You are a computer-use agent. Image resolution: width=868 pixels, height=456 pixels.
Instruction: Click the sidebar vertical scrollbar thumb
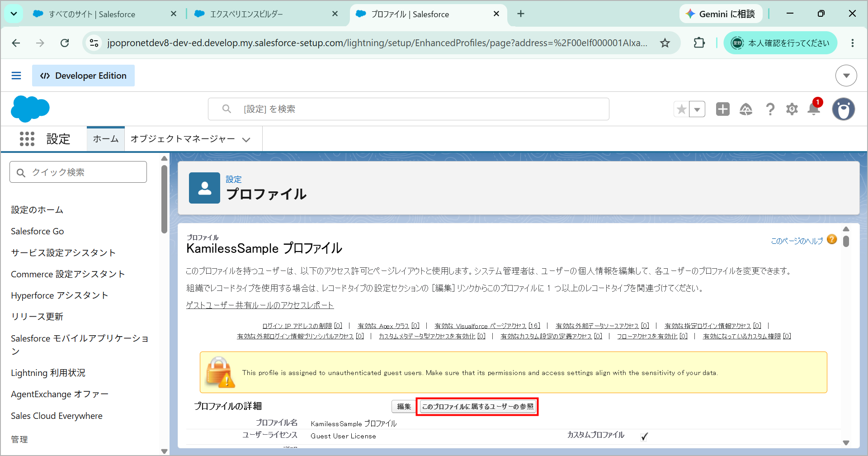(164, 199)
